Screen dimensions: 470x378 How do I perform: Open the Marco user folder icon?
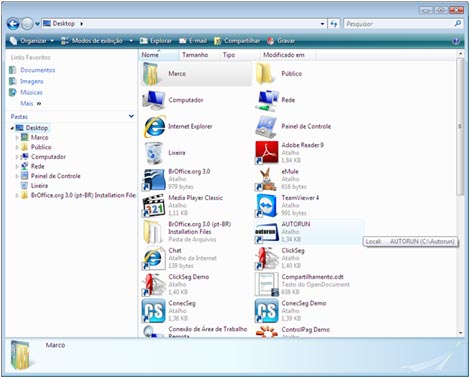[x=151, y=74]
